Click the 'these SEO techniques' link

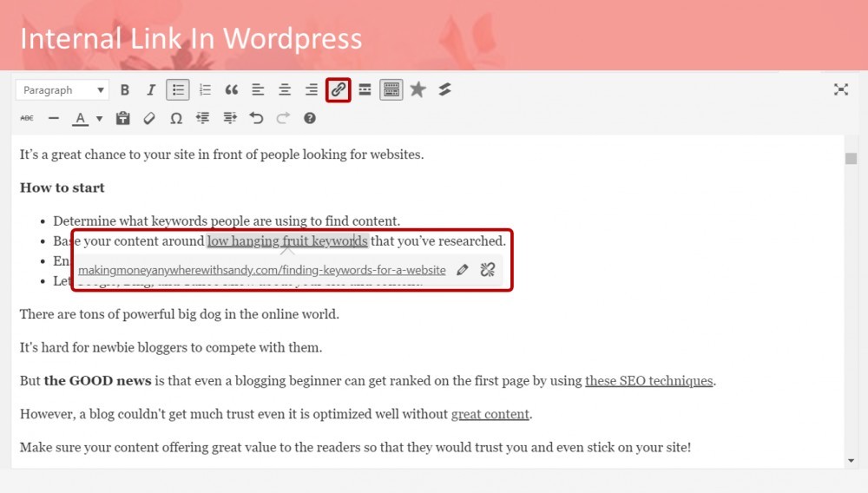point(648,381)
